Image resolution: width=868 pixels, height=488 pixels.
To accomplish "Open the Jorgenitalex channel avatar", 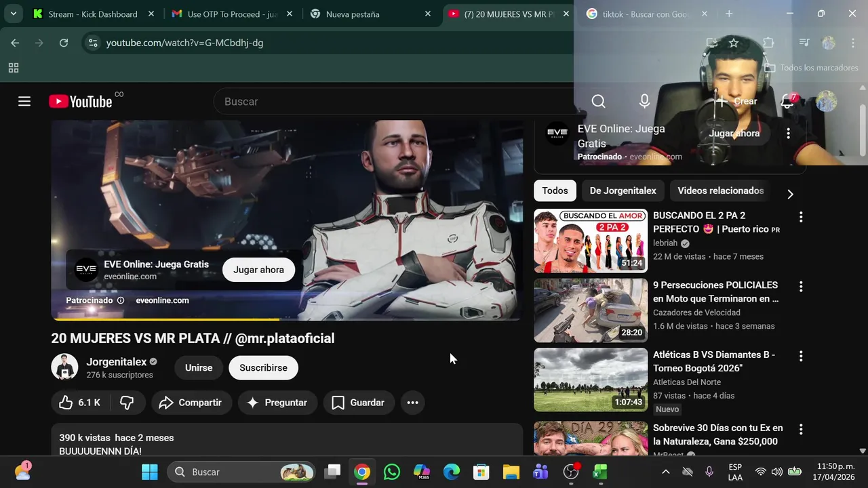I will [64, 367].
